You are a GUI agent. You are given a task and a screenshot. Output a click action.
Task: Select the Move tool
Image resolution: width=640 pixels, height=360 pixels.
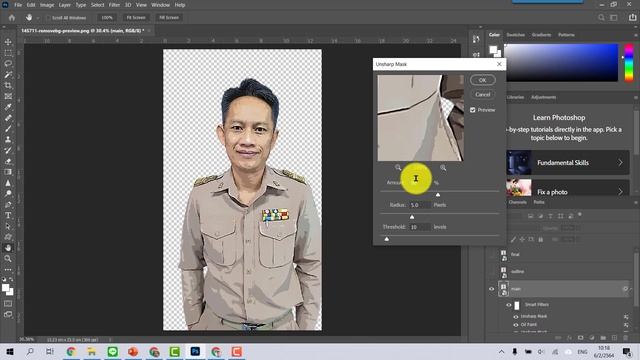tap(8, 42)
